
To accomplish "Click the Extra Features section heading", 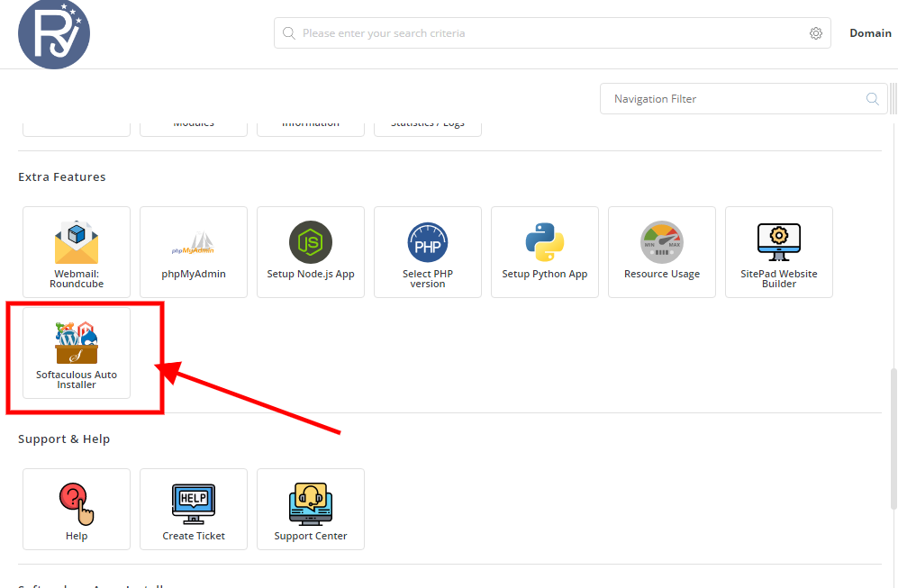I will tap(62, 176).
